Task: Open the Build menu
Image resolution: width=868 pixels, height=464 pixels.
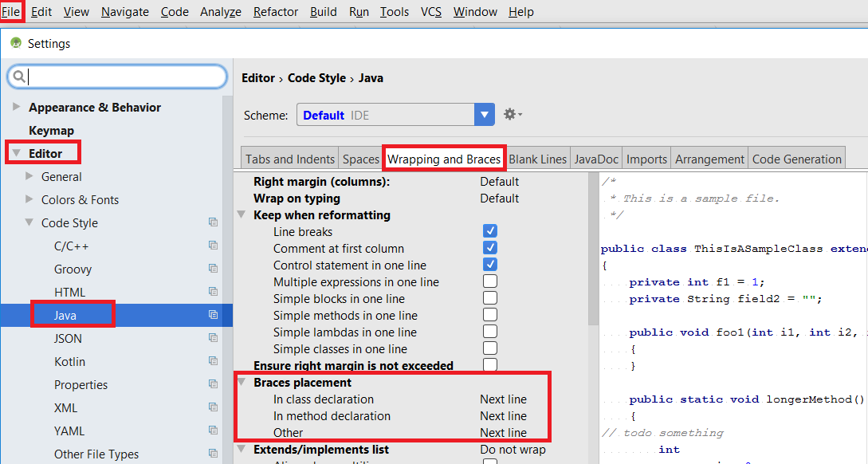Action: click(x=324, y=12)
